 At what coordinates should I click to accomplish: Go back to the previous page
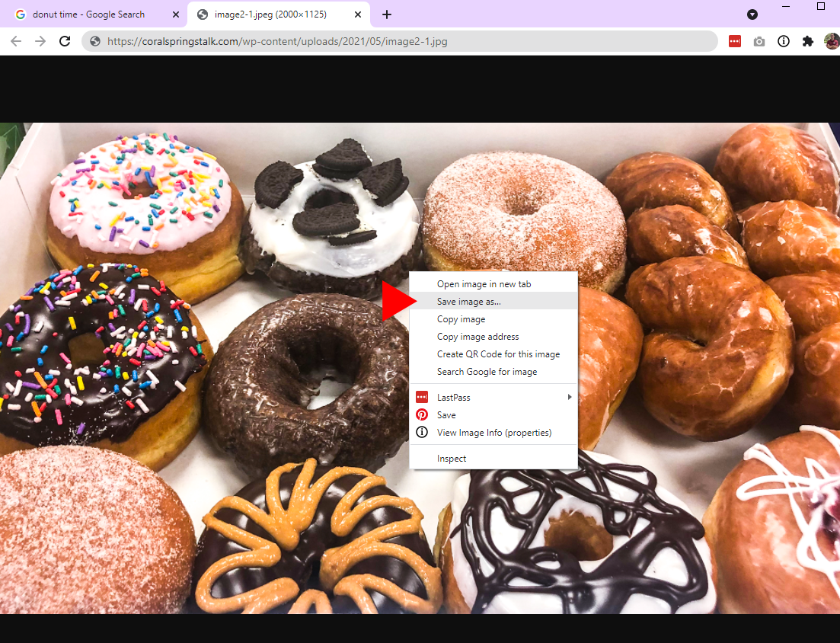[x=16, y=41]
